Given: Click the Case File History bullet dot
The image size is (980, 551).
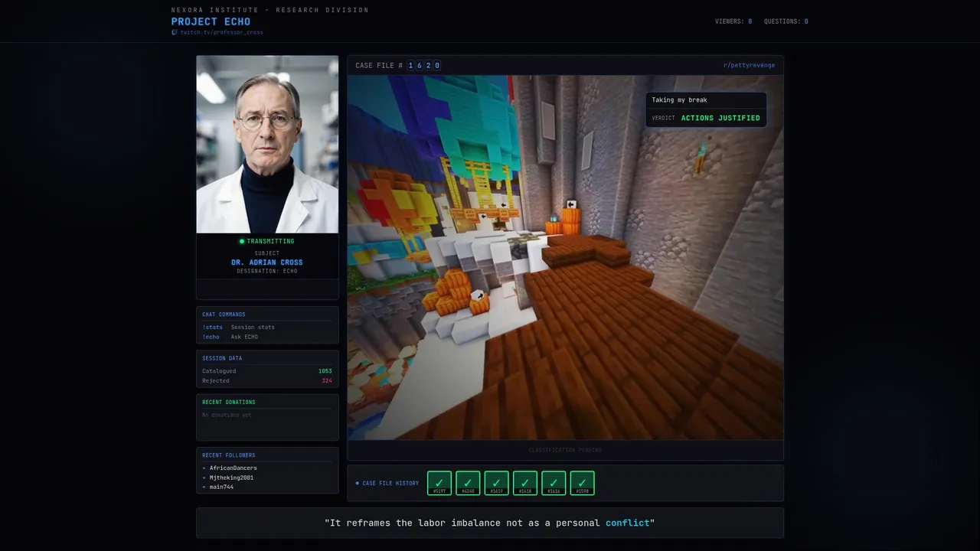Looking at the screenshot, I should [x=358, y=483].
